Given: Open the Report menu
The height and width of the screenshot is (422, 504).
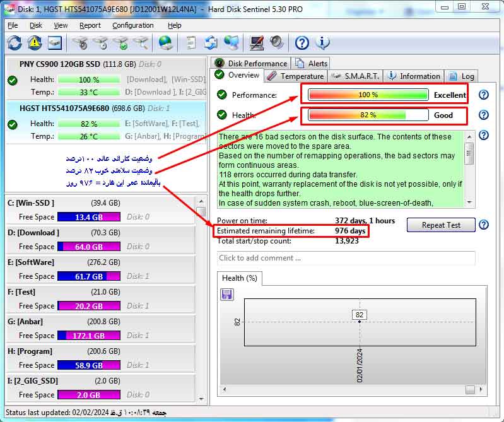Looking at the screenshot, I should coord(90,25).
